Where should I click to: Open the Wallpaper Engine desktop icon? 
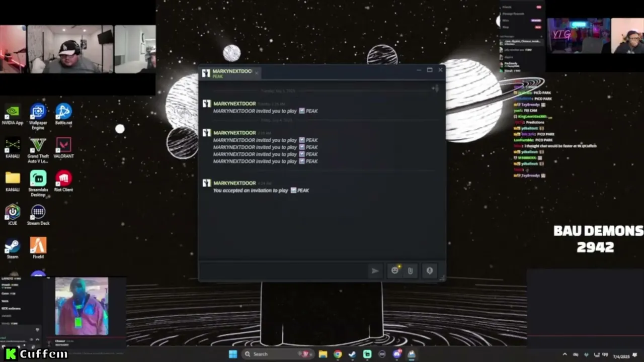pyautogui.click(x=38, y=117)
